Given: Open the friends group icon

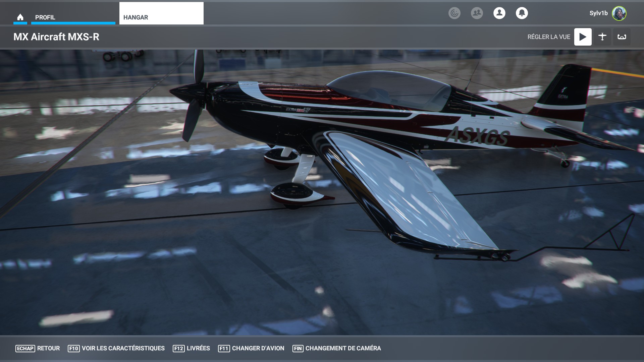Looking at the screenshot, I should point(477,13).
